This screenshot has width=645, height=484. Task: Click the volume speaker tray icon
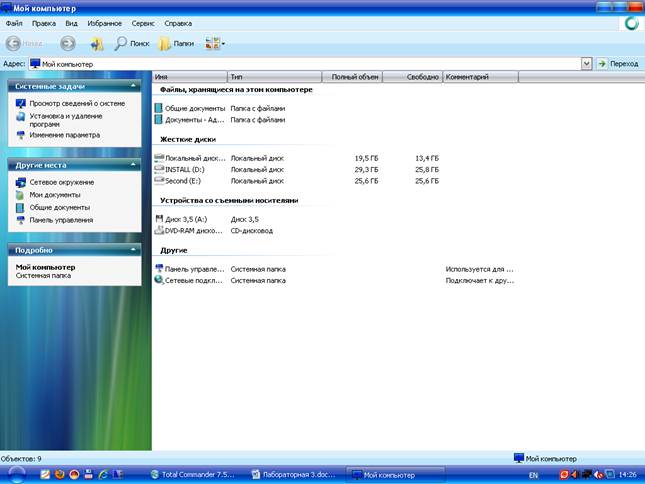pos(575,475)
